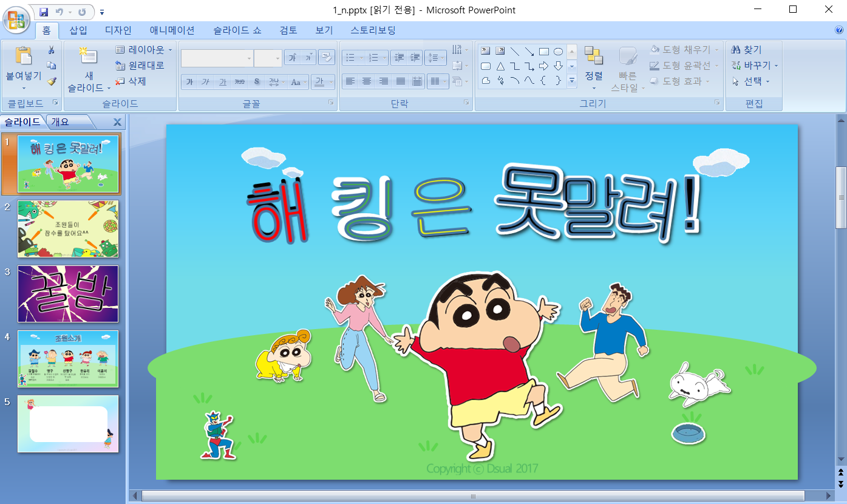Open the 애니메이션 ribbon tab
847x504 pixels.
pyautogui.click(x=172, y=30)
